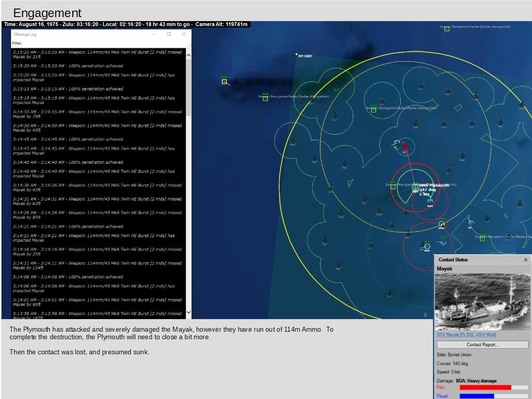Click the Message Log scrollbar thumb

[x=189, y=87]
